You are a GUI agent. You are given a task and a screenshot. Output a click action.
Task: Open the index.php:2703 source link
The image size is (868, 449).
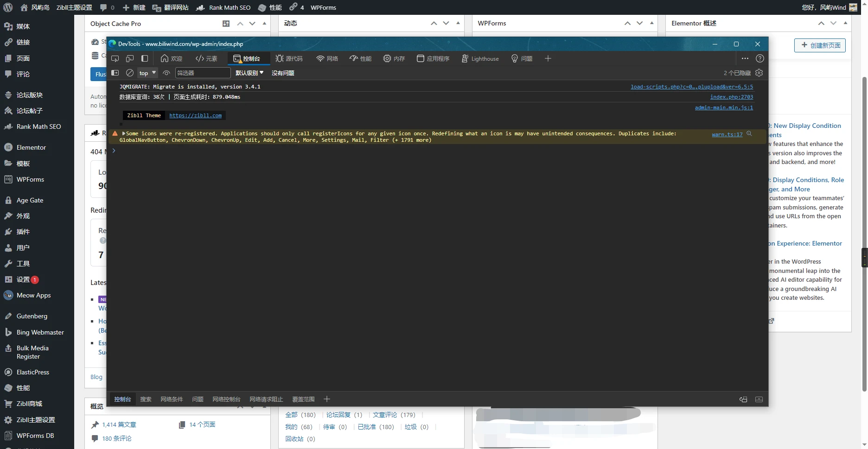click(x=731, y=97)
